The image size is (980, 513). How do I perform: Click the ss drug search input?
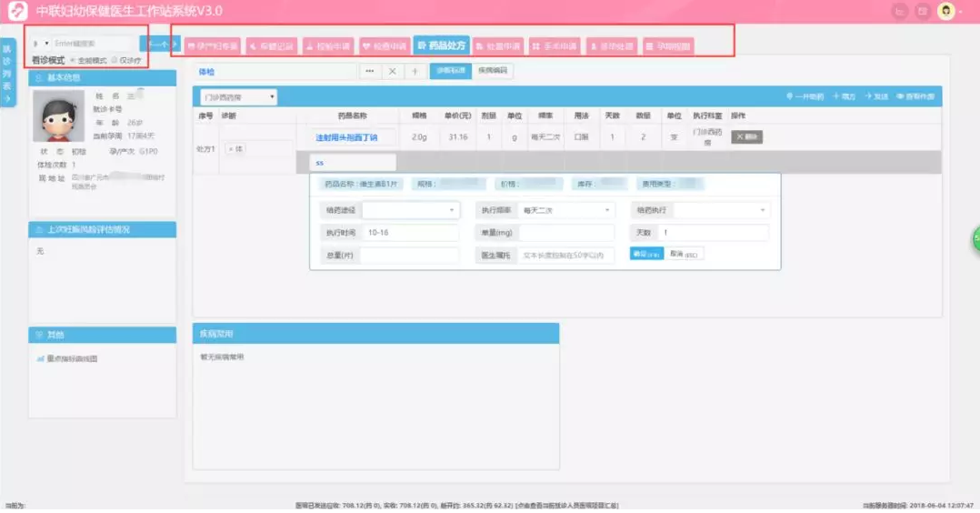[x=353, y=163]
